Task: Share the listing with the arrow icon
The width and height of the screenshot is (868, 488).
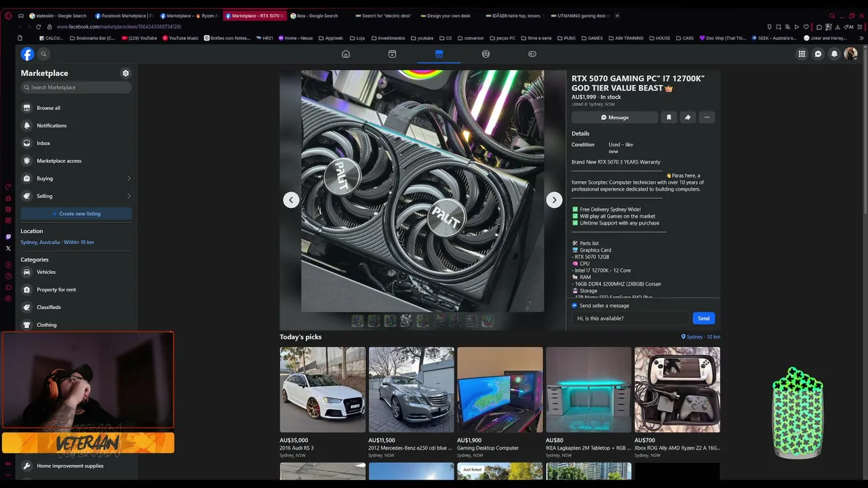Action: (x=688, y=117)
